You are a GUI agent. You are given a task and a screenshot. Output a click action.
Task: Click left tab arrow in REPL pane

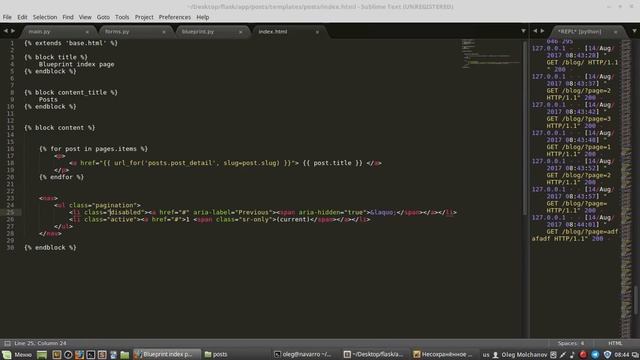click(x=535, y=31)
